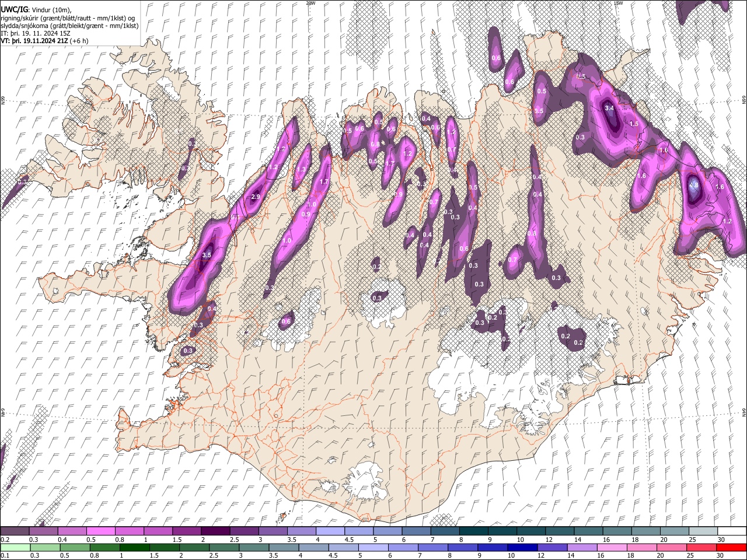
Task: Click the 'UWC/IG' heading in the title box
Action: click(14, 10)
